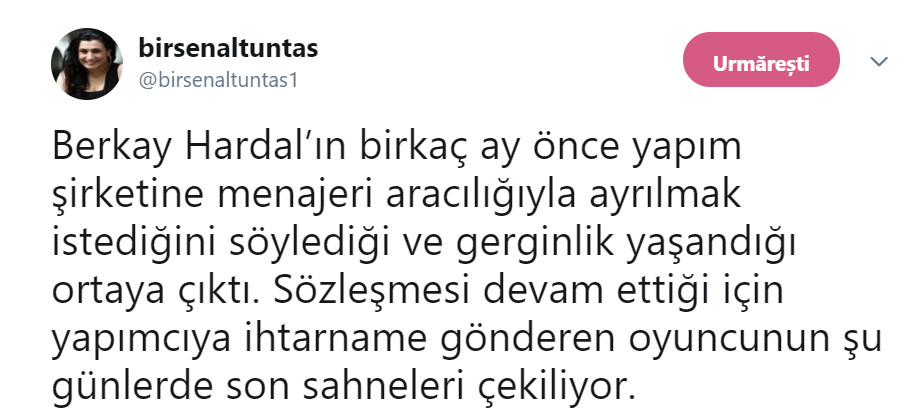Click the birsenaltuntas profile avatar photo
912x418 pixels.
click(x=81, y=64)
